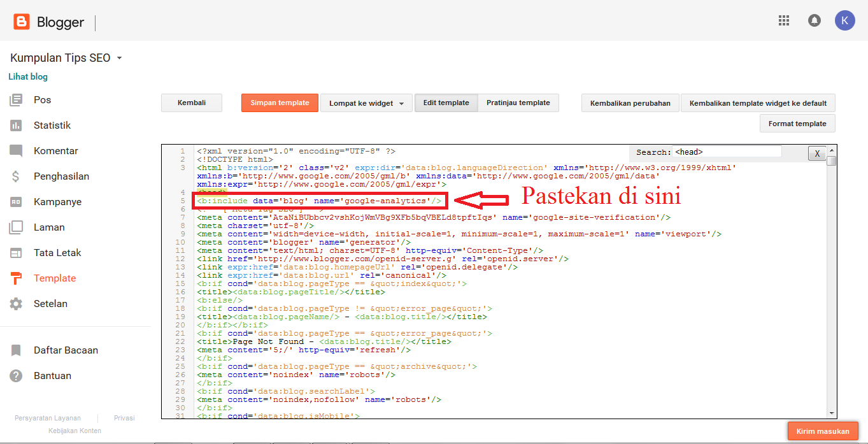Click the editor scrollbar up arrow
This screenshot has height=444, width=868.
point(831,150)
